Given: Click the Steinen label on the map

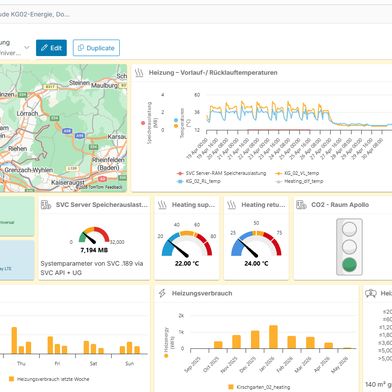Looking at the screenshot, I should pos(79,82).
